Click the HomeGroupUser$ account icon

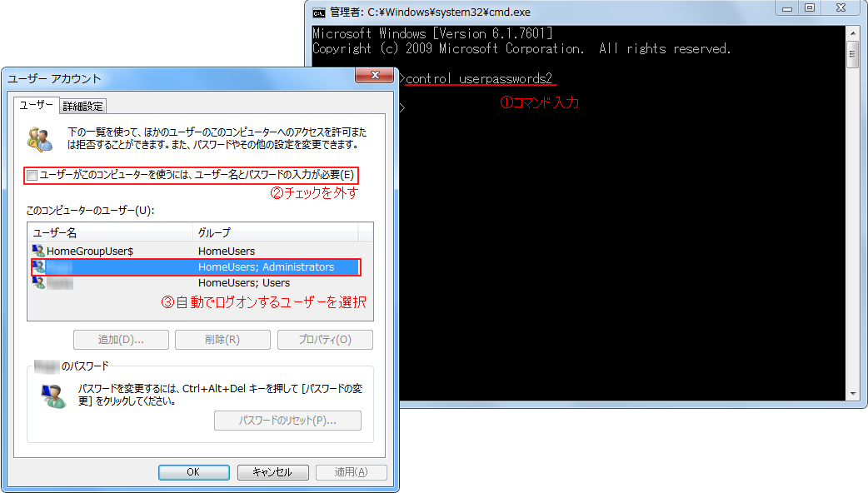point(38,251)
